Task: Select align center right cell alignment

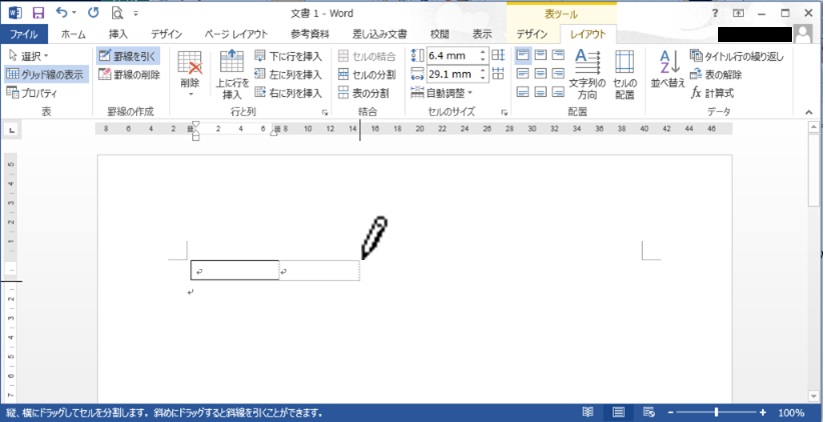Action: 558,74
